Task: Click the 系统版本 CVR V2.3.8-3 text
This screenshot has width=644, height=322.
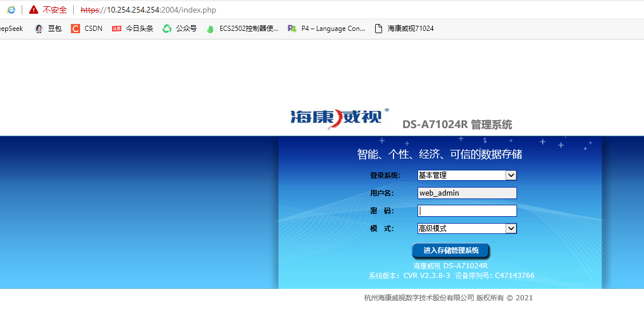Action: tap(410, 276)
